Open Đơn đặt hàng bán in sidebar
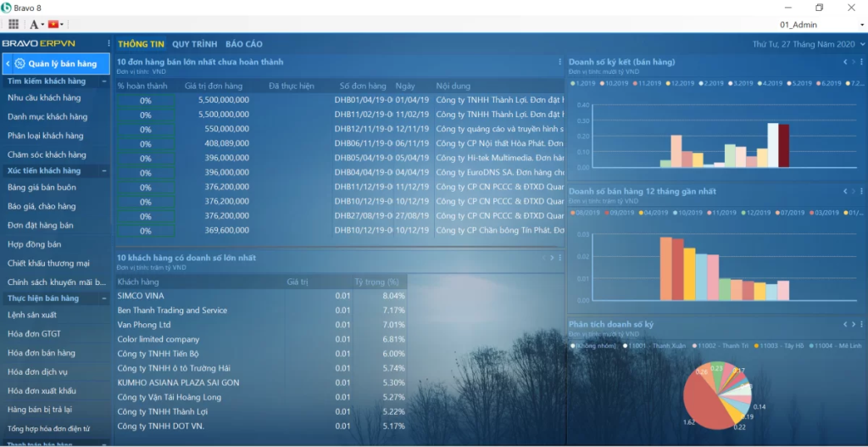Viewport: 868px width, 447px height. pyautogui.click(x=40, y=225)
